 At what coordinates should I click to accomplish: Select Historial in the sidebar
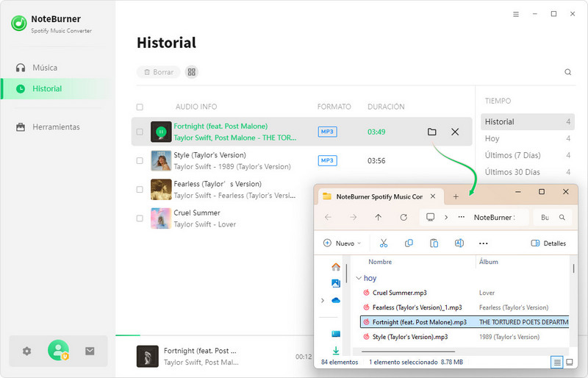57,88
